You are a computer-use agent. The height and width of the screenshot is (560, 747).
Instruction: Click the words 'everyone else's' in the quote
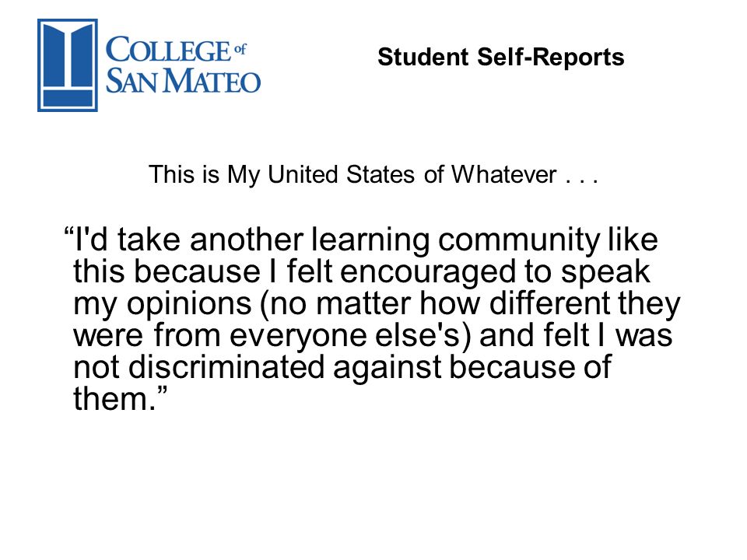[345, 336]
